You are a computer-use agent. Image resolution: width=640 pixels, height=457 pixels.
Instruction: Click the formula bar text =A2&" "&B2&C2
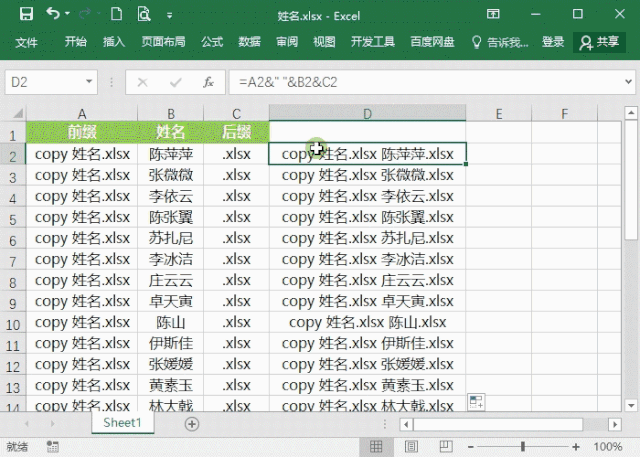click(x=288, y=82)
